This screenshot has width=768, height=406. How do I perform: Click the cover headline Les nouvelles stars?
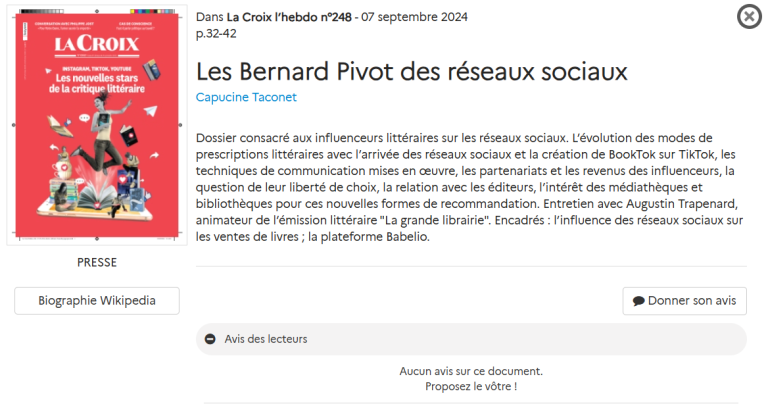pyautogui.click(x=96, y=78)
